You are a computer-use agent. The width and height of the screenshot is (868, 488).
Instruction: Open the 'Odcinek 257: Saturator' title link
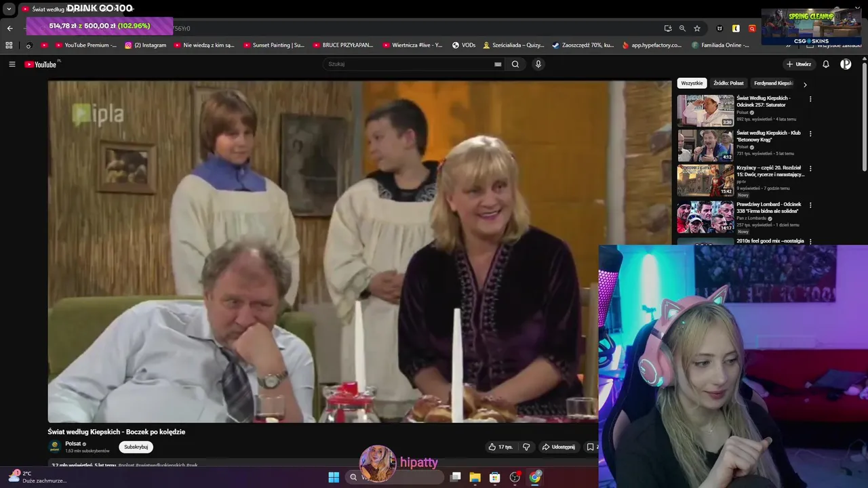point(764,102)
